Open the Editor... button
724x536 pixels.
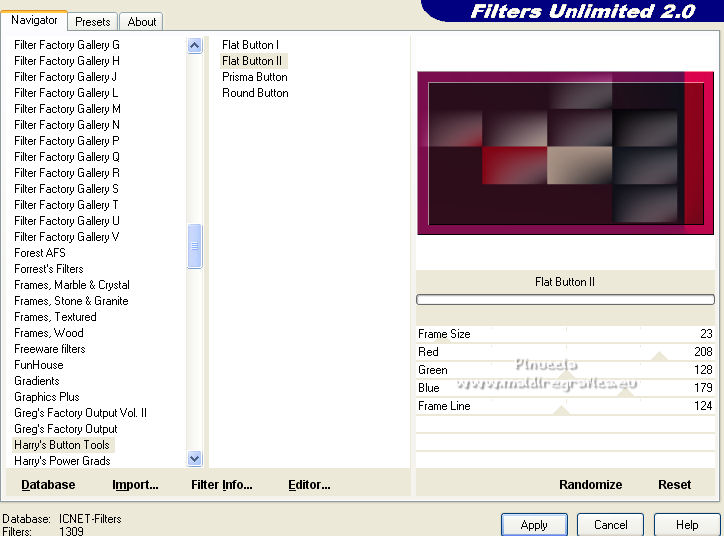[309, 485]
